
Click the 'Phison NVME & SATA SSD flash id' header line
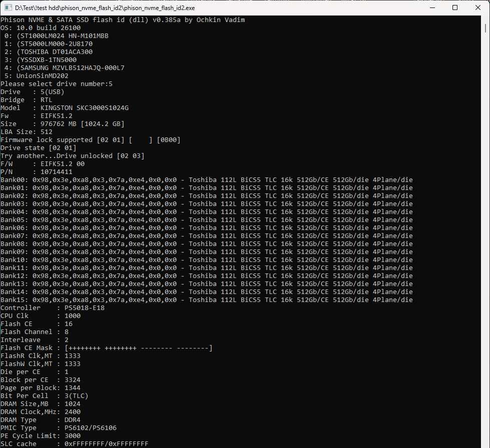point(123,19)
